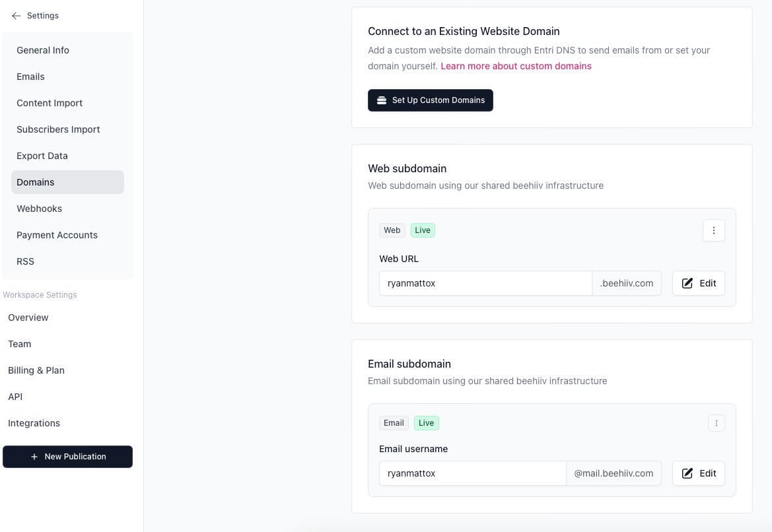
Task: Click the Email username input field
Action: click(472, 473)
